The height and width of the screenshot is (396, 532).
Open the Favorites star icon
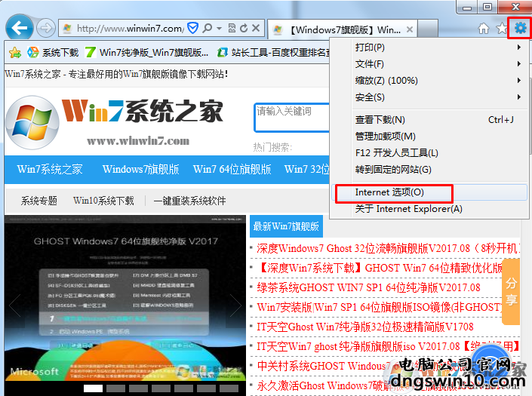[502, 29]
